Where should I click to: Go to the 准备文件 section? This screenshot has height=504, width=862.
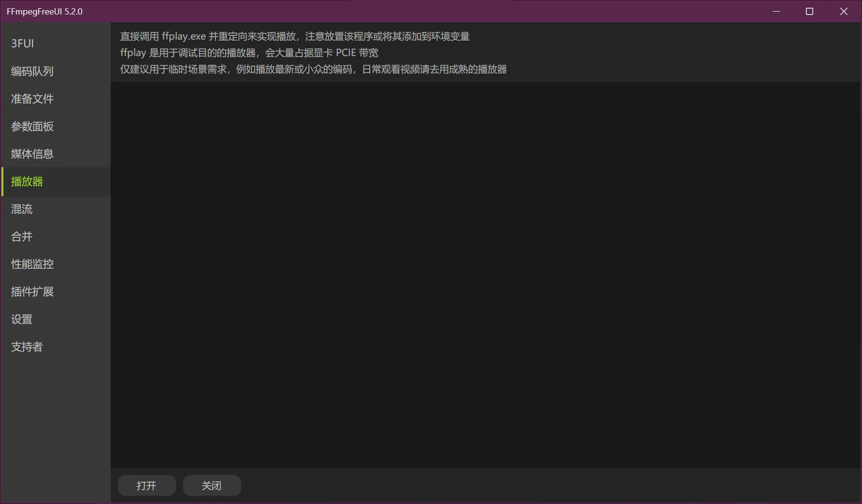(32, 99)
